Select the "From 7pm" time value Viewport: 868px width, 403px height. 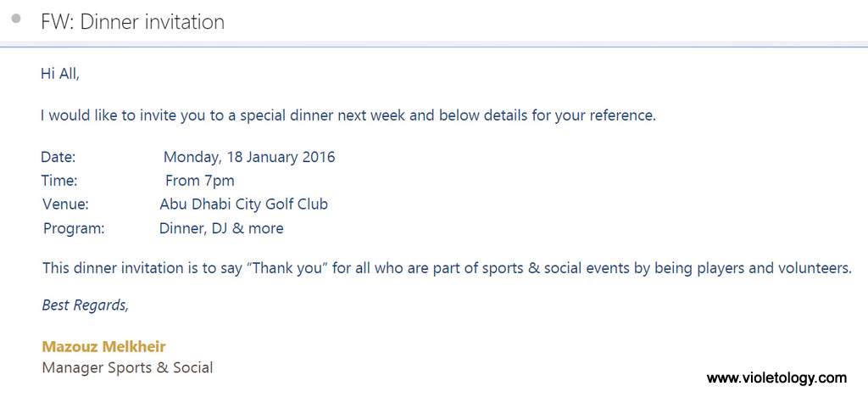tap(200, 181)
